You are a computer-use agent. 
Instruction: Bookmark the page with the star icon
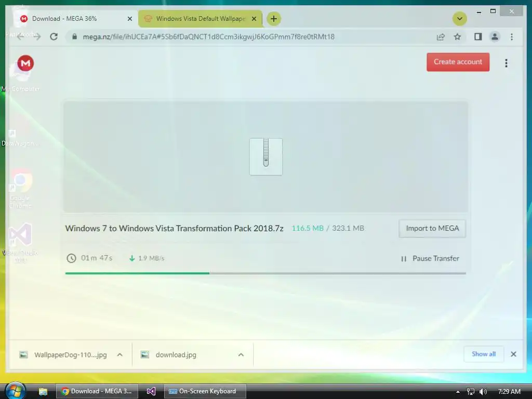457,37
